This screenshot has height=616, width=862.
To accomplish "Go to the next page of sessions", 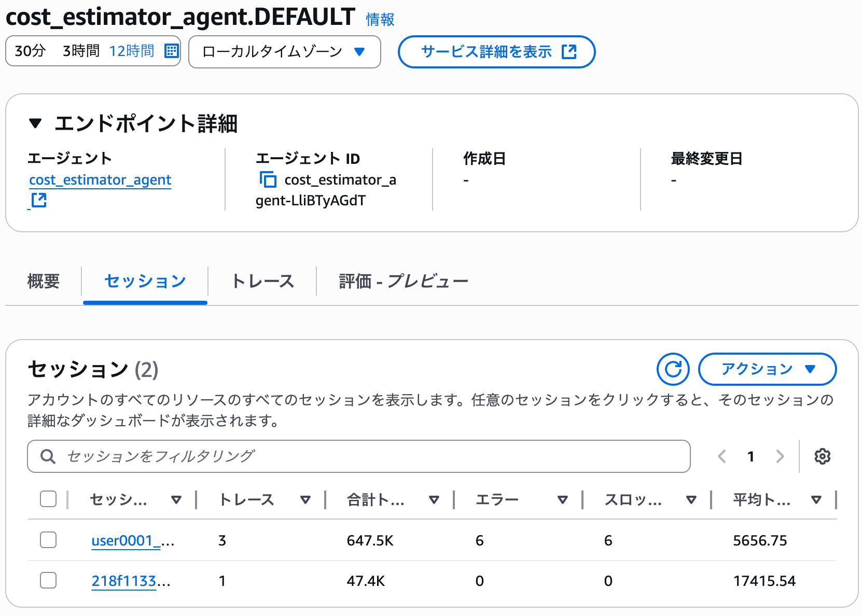I will pos(780,456).
